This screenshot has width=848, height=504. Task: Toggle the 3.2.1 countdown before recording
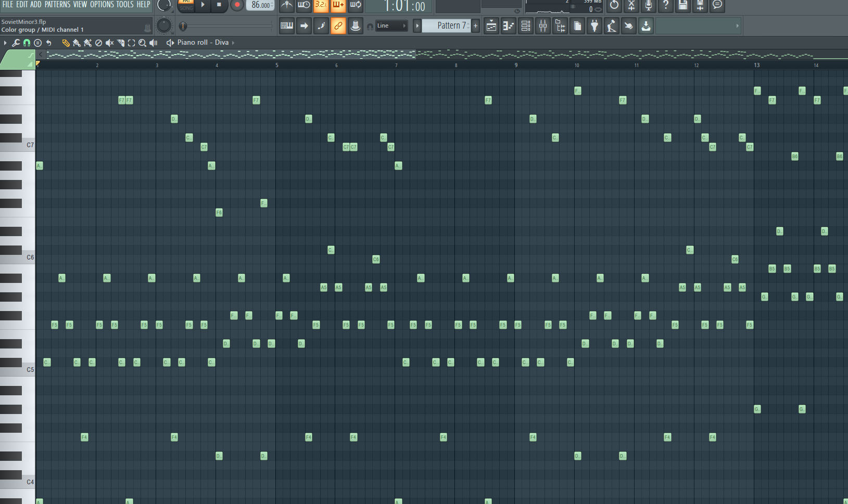(321, 5)
